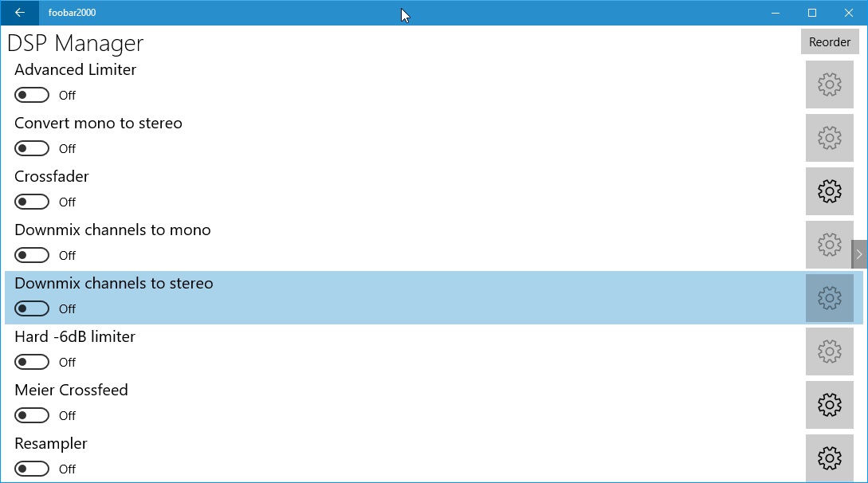Turn on the Crossfader switch
Screen dimensions: 868x483
pos(32,202)
